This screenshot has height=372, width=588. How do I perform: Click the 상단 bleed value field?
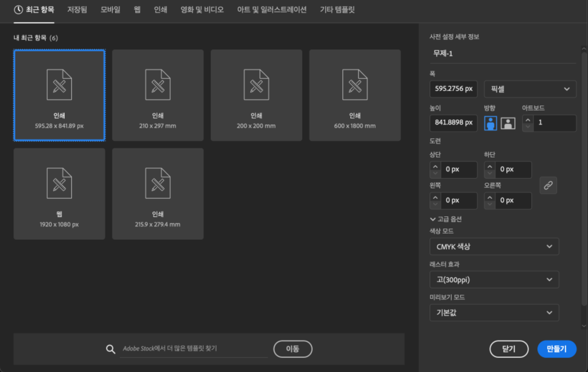(x=459, y=170)
